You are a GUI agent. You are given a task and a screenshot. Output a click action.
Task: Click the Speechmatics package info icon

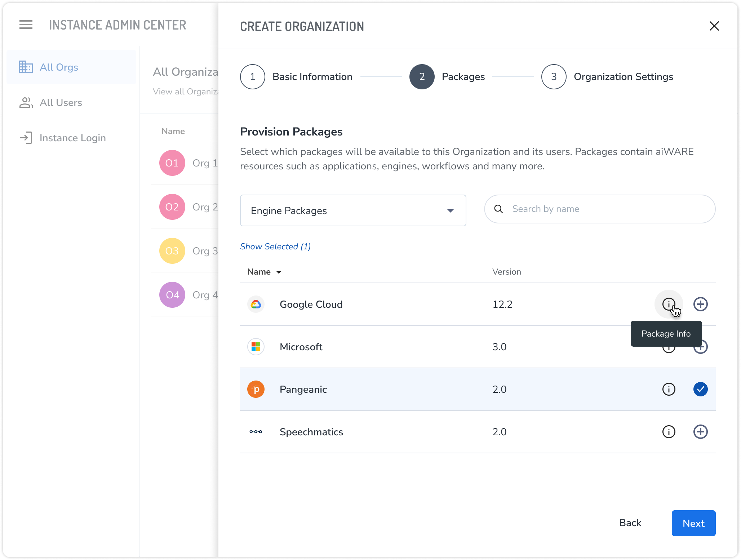[x=669, y=432]
